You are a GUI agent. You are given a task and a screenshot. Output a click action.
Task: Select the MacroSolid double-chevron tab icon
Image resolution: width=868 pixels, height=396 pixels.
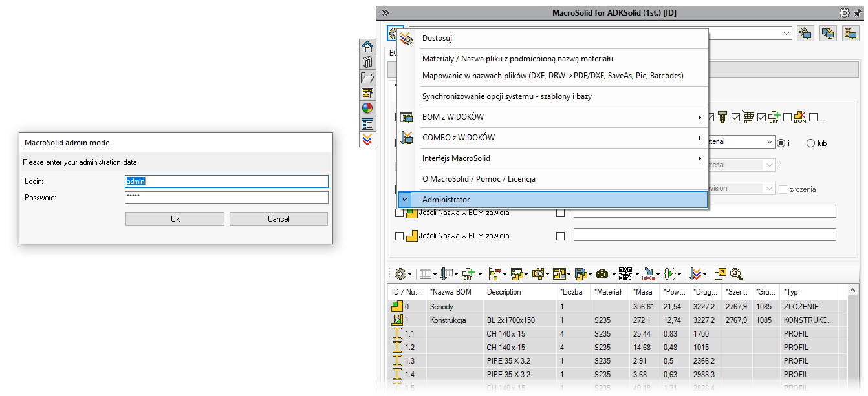(x=367, y=140)
